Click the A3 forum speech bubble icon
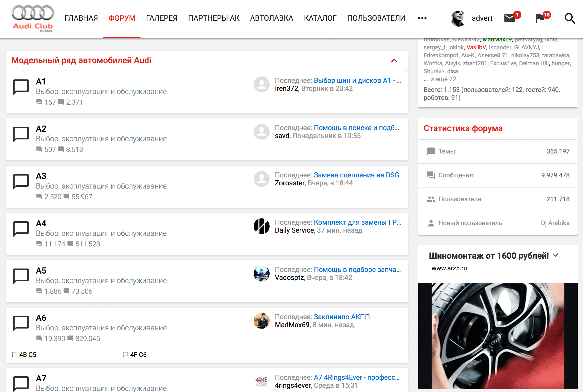This screenshot has height=392, width=583. tap(21, 181)
